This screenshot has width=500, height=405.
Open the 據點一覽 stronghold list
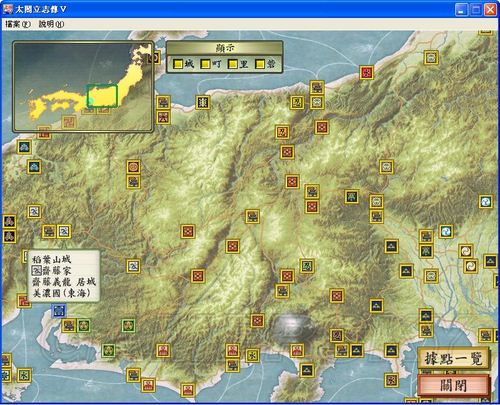[x=453, y=358]
